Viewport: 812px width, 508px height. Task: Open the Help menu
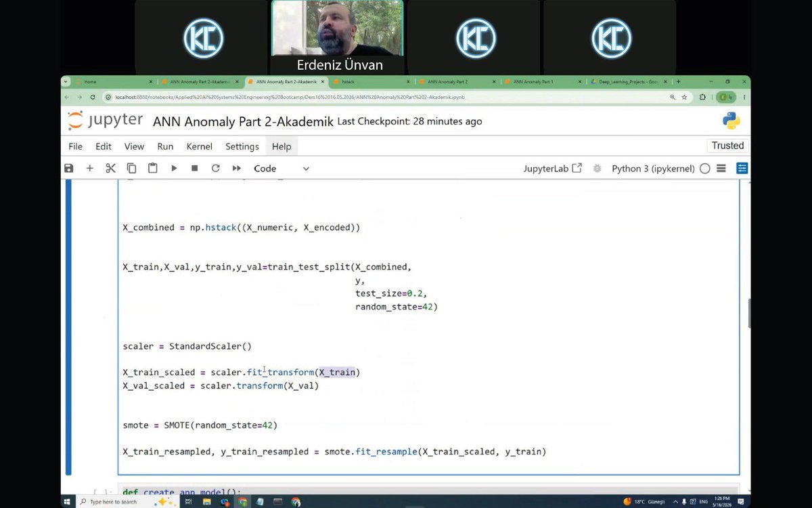tap(281, 146)
